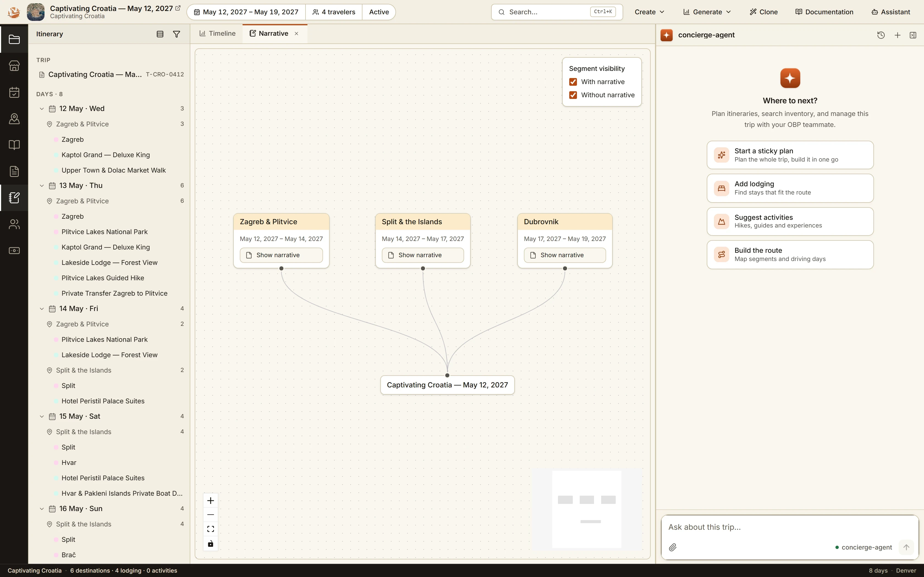Toggle the canvas lock icon
Viewport: 924px width, 577px height.
(x=210, y=543)
